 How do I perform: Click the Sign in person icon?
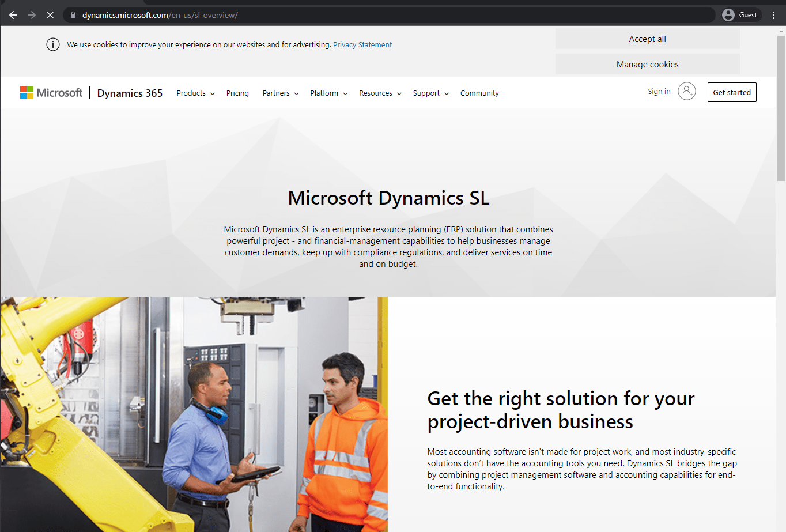686,91
